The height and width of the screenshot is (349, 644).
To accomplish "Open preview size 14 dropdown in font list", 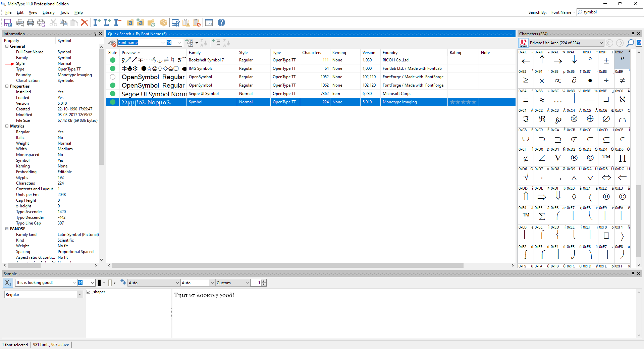I will 179,43.
